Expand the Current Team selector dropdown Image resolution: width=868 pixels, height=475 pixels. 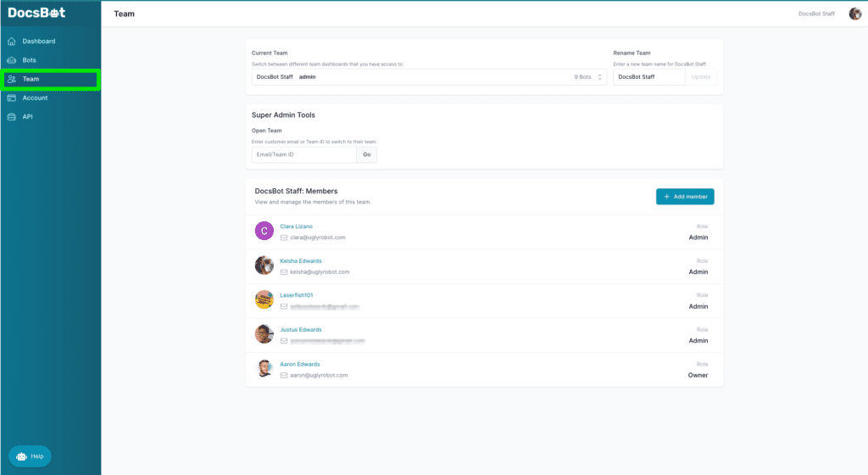click(x=429, y=77)
